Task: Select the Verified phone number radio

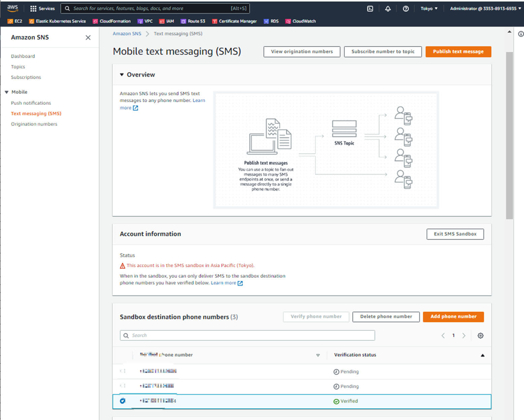Action: [x=123, y=401]
